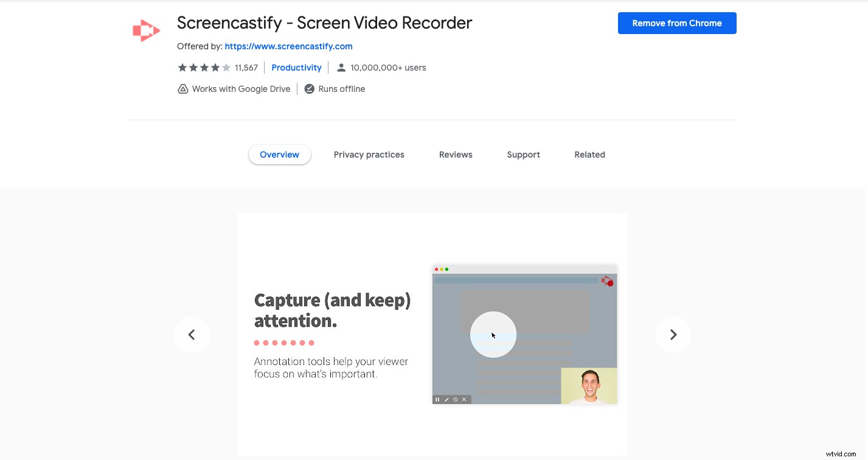Open the Related tab
Screen dimensions: 868x460
589,155
